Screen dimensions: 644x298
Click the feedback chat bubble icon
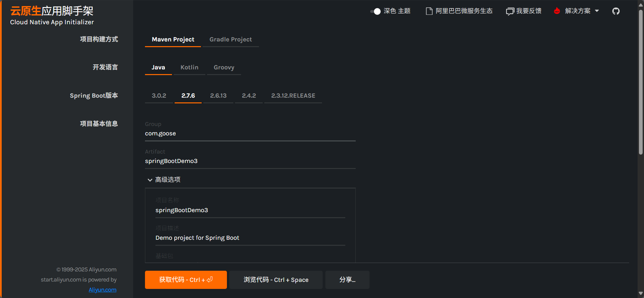coord(510,11)
